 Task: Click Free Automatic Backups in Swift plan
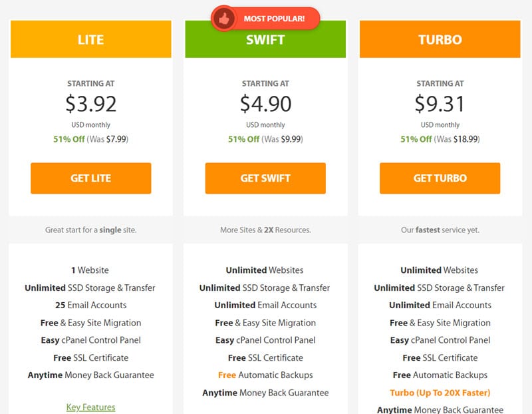tap(265, 375)
